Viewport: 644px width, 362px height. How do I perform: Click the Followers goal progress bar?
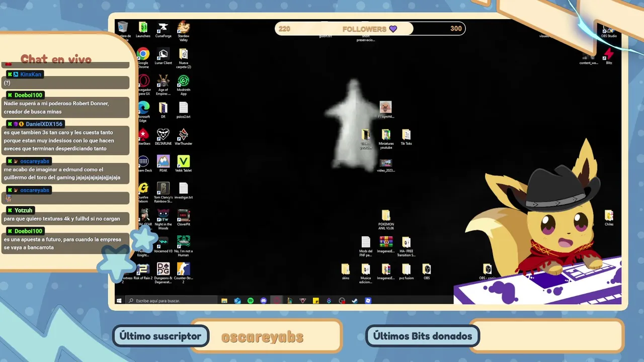tap(370, 29)
